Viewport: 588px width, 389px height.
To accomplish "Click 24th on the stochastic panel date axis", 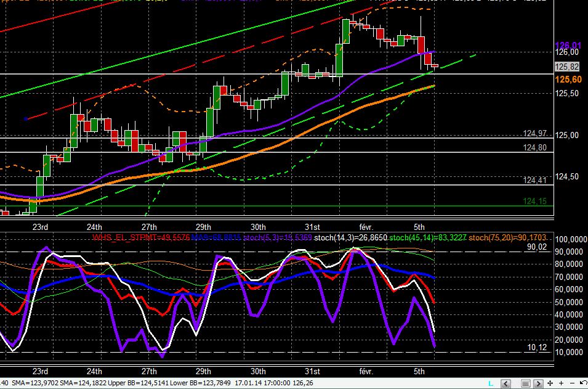I will click(94, 371).
